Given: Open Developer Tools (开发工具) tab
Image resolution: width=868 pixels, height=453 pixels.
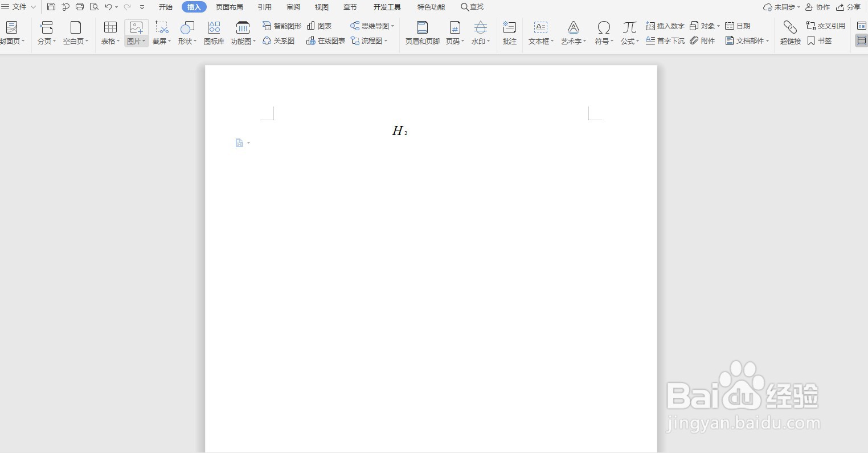Looking at the screenshot, I should pos(387,7).
